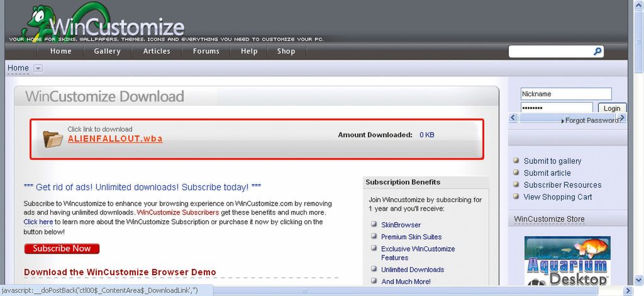644x296 pixels.
Task: Click the '0 KB' downloaded amount
Action: (x=427, y=135)
